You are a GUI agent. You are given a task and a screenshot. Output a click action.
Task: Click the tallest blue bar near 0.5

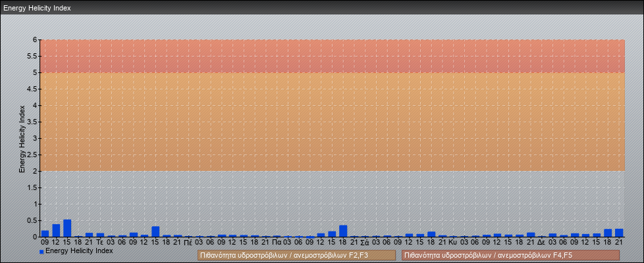pyautogui.click(x=67, y=228)
